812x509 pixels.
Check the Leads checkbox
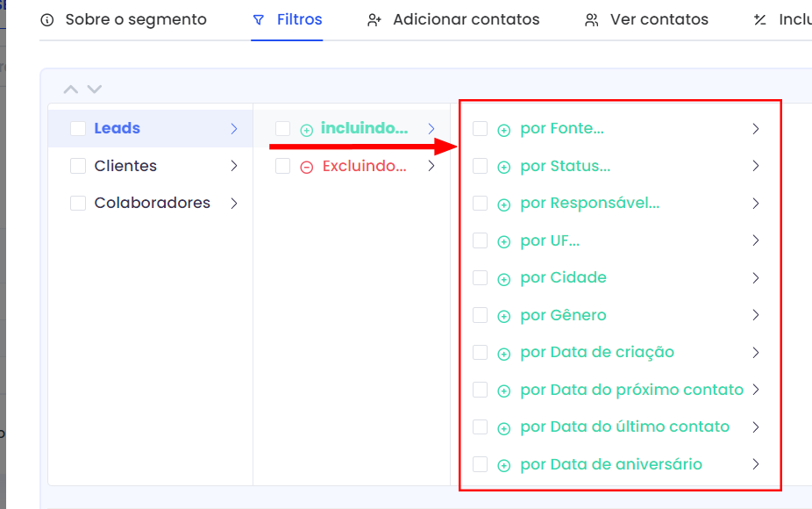tap(78, 129)
